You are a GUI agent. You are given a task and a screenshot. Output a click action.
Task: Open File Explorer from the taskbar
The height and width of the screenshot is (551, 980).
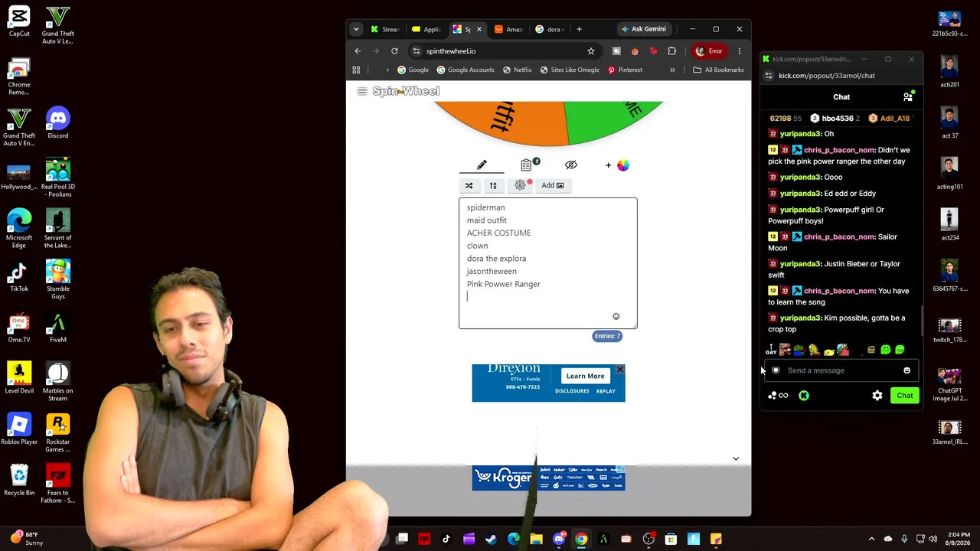pyautogui.click(x=536, y=540)
